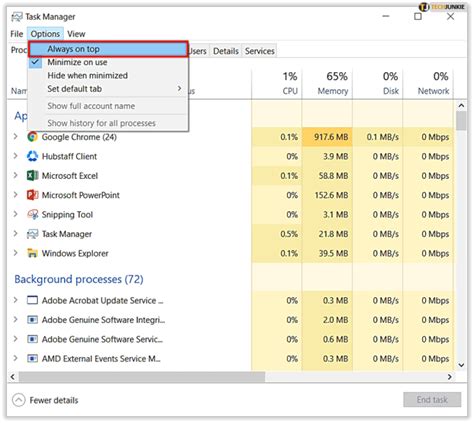Click the Windows Explorer folder icon

(32, 253)
